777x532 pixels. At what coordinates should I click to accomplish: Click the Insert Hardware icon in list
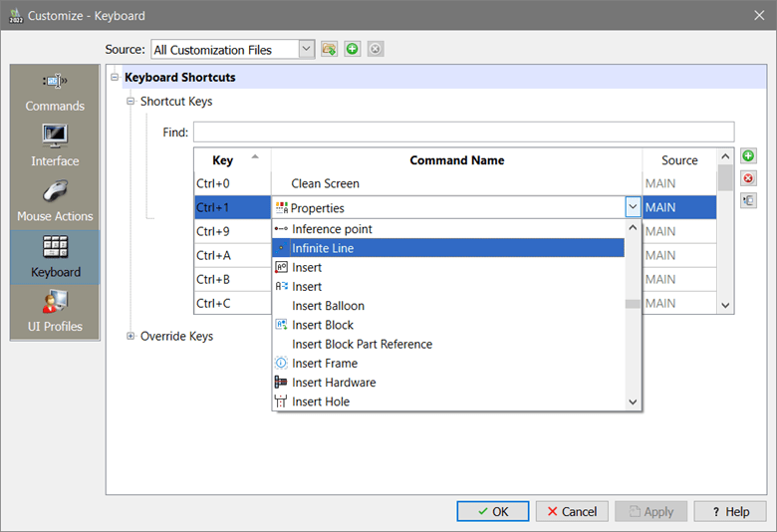pos(281,383)
